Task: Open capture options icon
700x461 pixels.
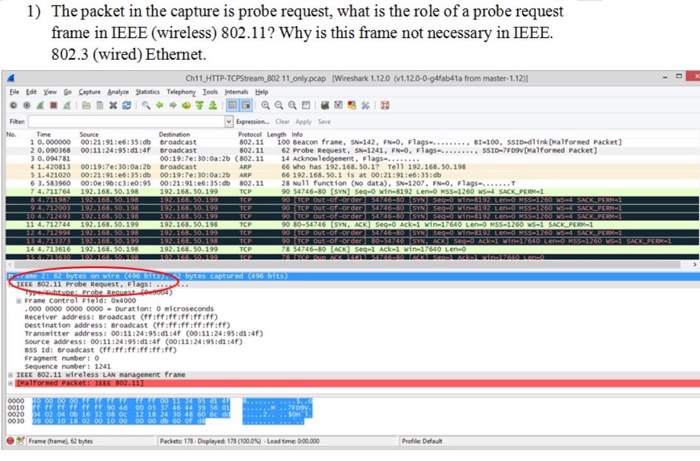Action: coord(27,105)
